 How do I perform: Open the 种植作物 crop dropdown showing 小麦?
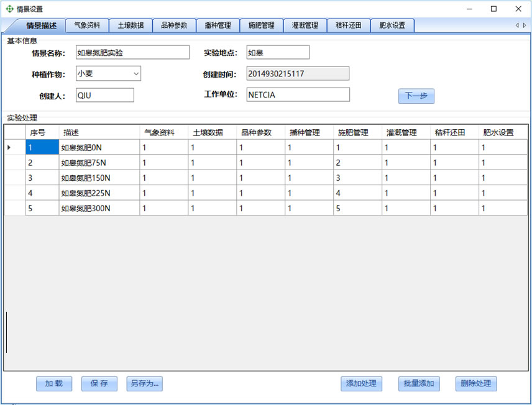point(135,73)
